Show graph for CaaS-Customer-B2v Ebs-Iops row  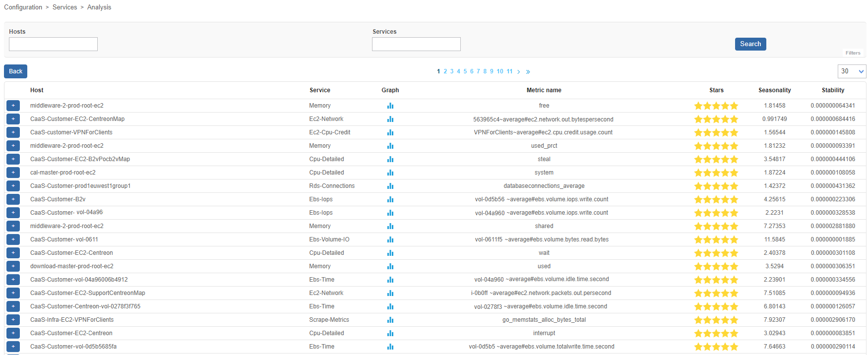click(390, 199)
